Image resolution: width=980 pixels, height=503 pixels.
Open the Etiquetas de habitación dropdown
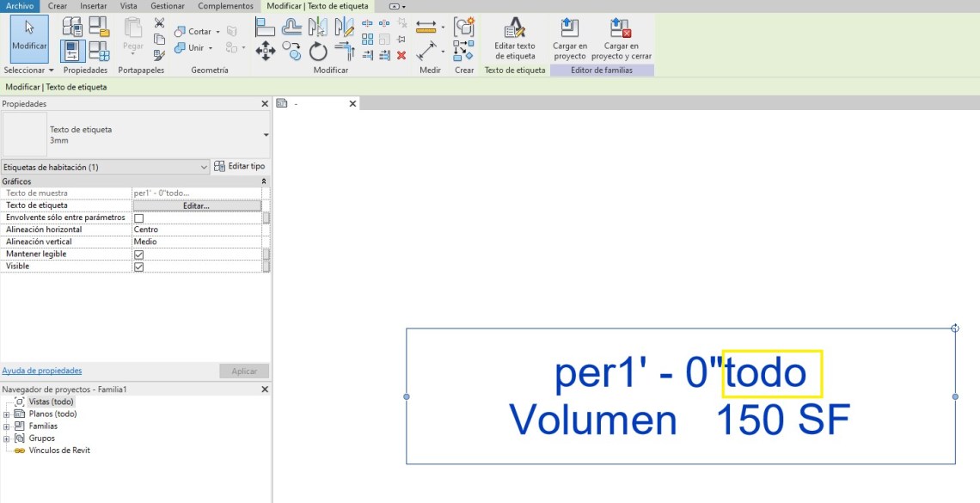(x=105, y=167)
